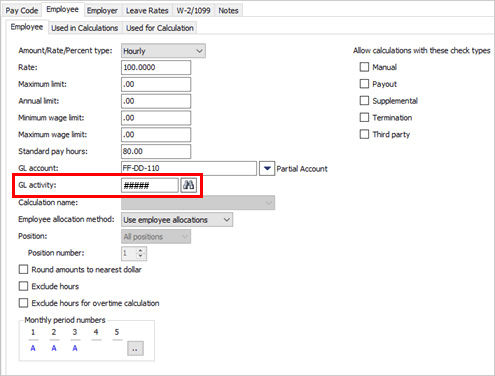Image resolution: width=495 pixels, height=376 pixels.
Task: Open Employee allocation method dropdown
Action: [177, 220]
